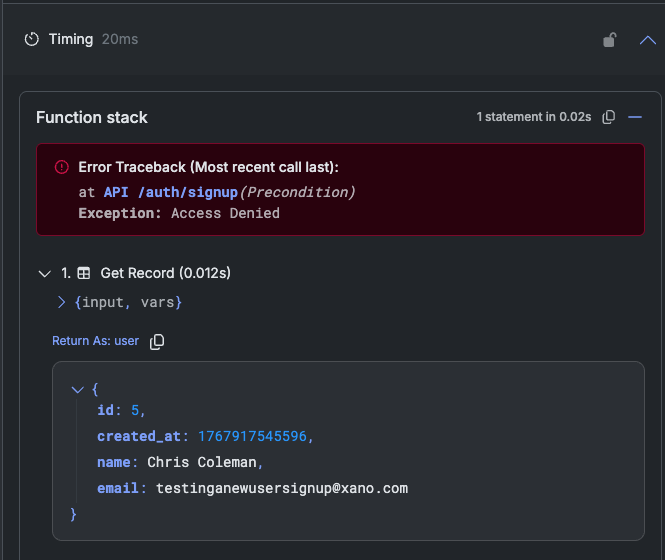Open the API /auth/signup link
665x560 pixels.
point(170,190)
